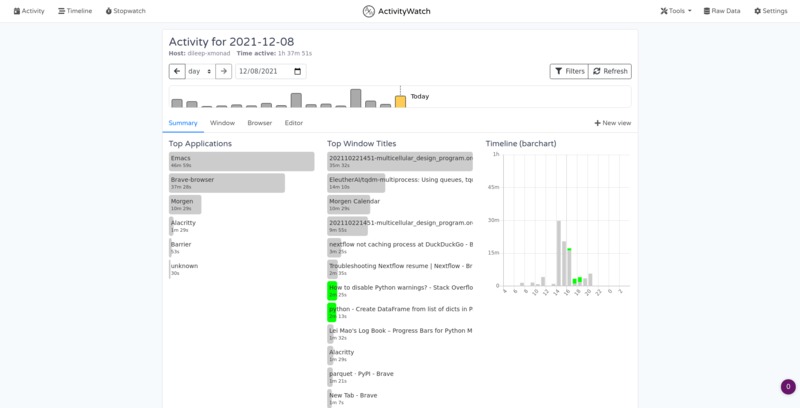Select python Create DataFrame title entry
Screen dimensions: 800x408
(x=400, y=312)
